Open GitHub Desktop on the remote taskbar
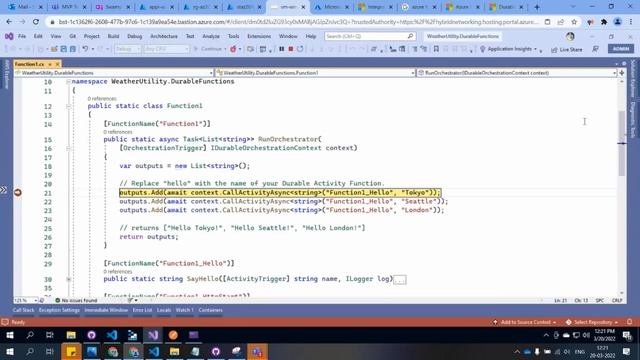This screenshot has width=640, height=360. coord(91,335)
